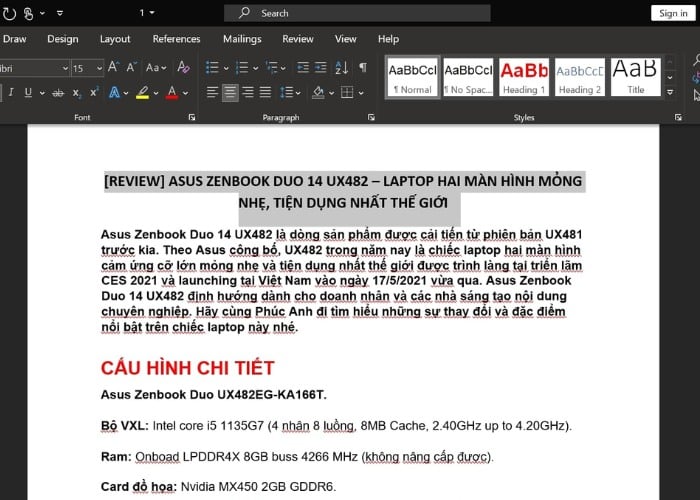Switch to the Mailings tab

pyautogui.click(x=242, y=39)
